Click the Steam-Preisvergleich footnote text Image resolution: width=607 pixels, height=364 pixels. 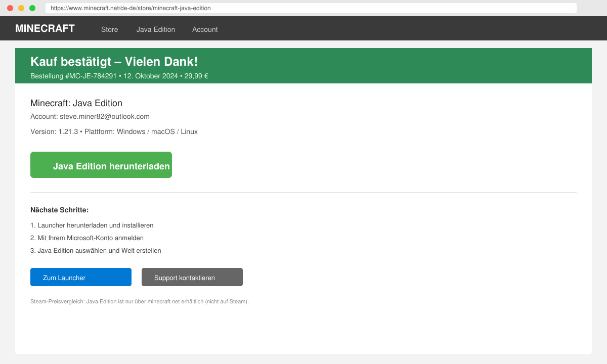140,302
